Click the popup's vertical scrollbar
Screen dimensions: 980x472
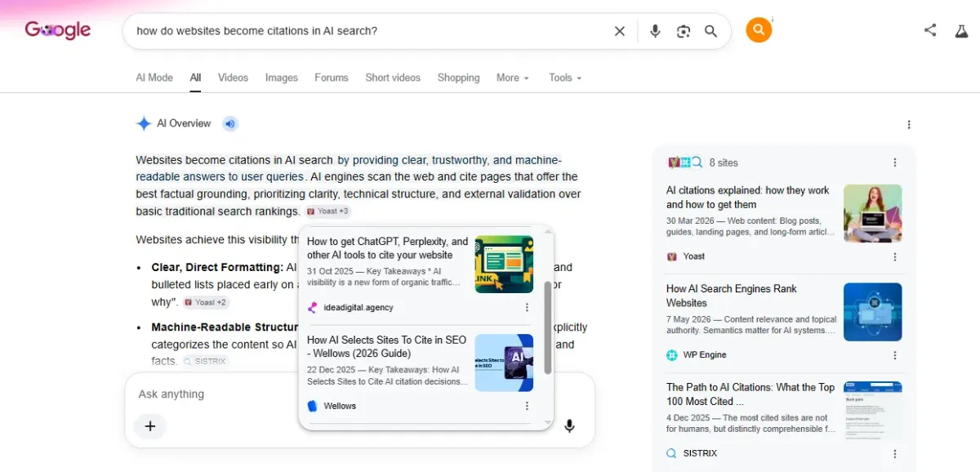[548, 327]
